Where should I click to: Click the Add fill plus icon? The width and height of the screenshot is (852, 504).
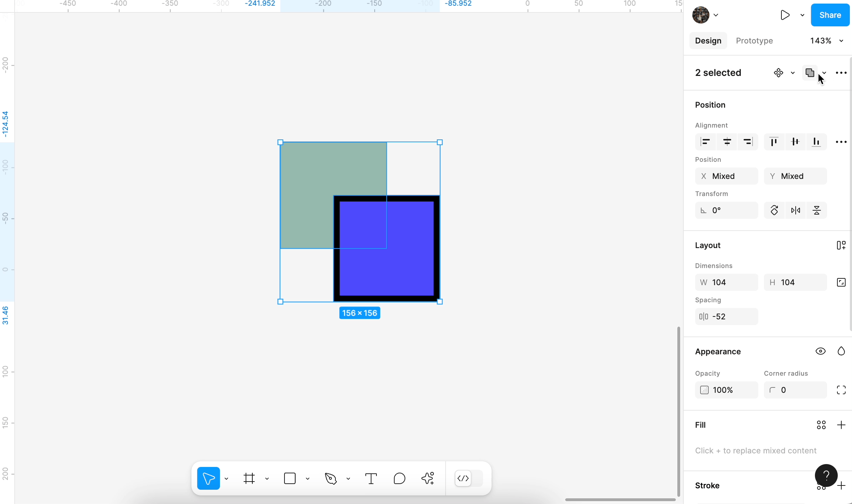[x=841, y=424]
